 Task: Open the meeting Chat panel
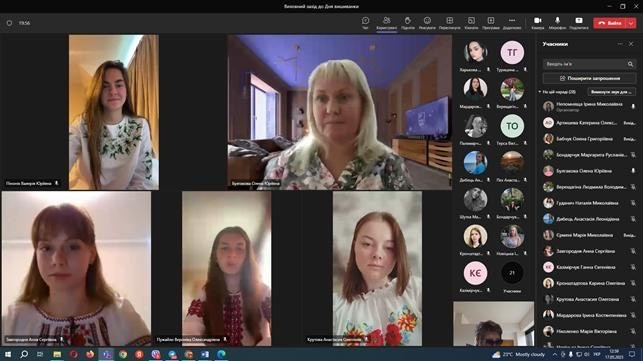pyautogui.click(x=365, y=23)
